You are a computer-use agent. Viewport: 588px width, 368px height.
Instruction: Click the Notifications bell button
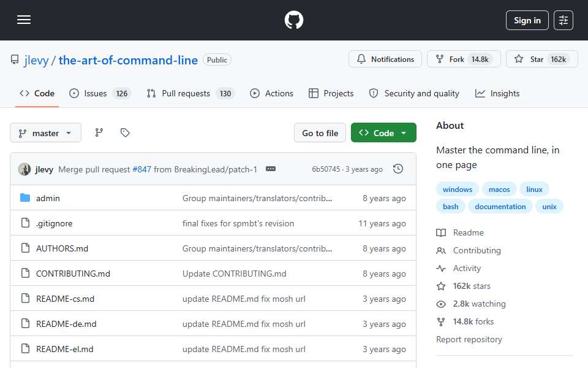click(385, 59)
